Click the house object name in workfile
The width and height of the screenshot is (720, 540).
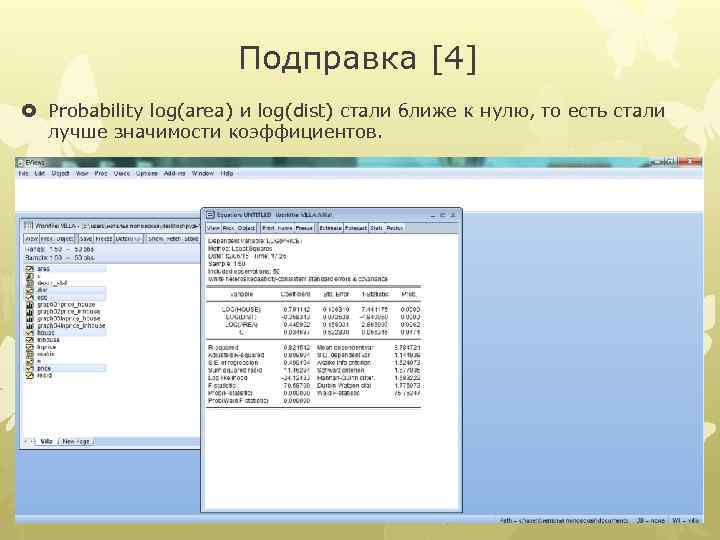click(x=46, y=332)
